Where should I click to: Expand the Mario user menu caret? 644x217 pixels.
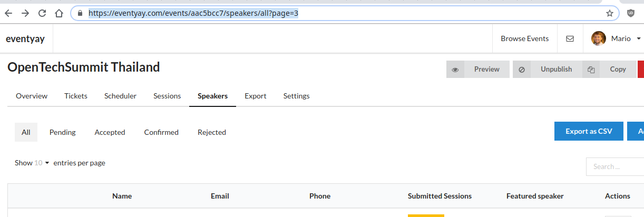pos(638,38)
